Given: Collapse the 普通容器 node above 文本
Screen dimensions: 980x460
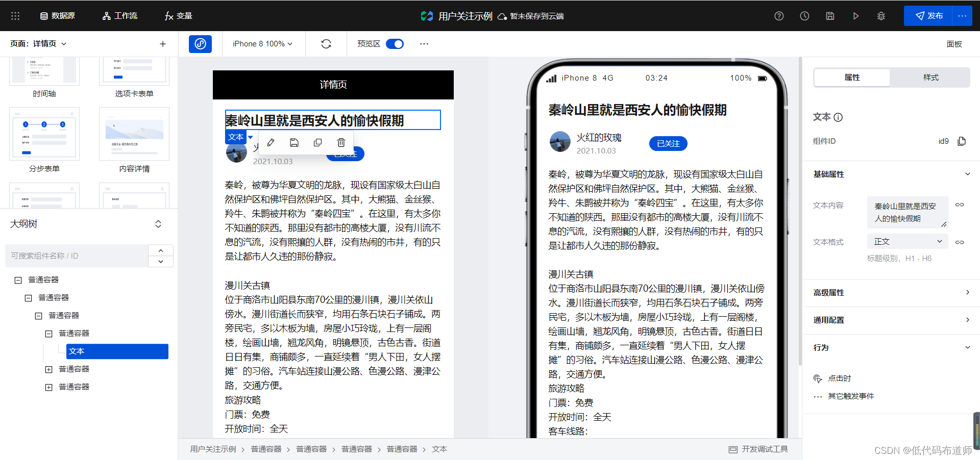Looking at the screenshot, I should click(48, 334).
